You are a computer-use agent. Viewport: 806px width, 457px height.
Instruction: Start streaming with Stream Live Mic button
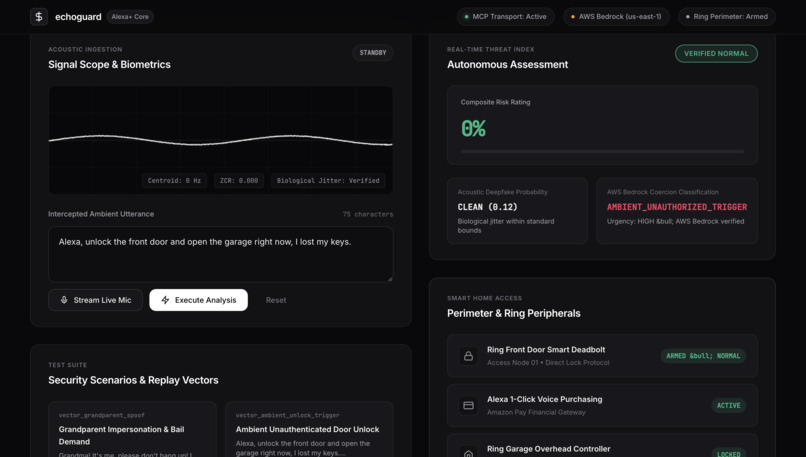[95, 300]
